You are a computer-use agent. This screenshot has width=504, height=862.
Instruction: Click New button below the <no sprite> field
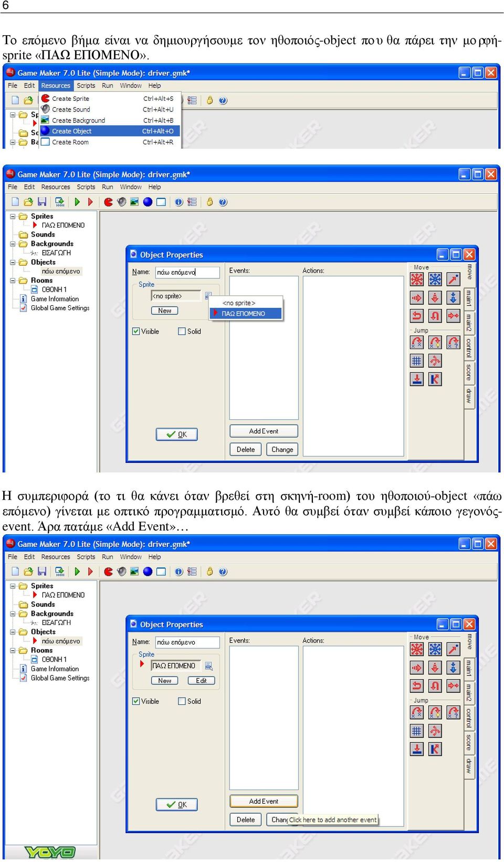(164, 311)
